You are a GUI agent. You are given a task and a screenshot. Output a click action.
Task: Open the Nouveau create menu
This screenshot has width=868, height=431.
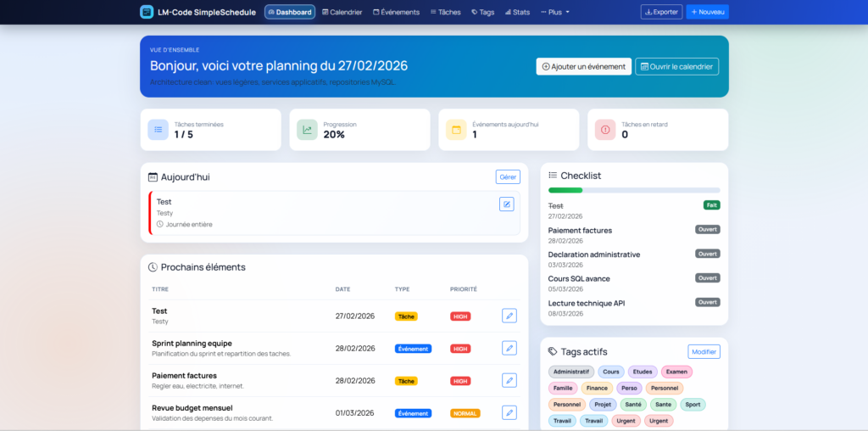click(707, 12)
